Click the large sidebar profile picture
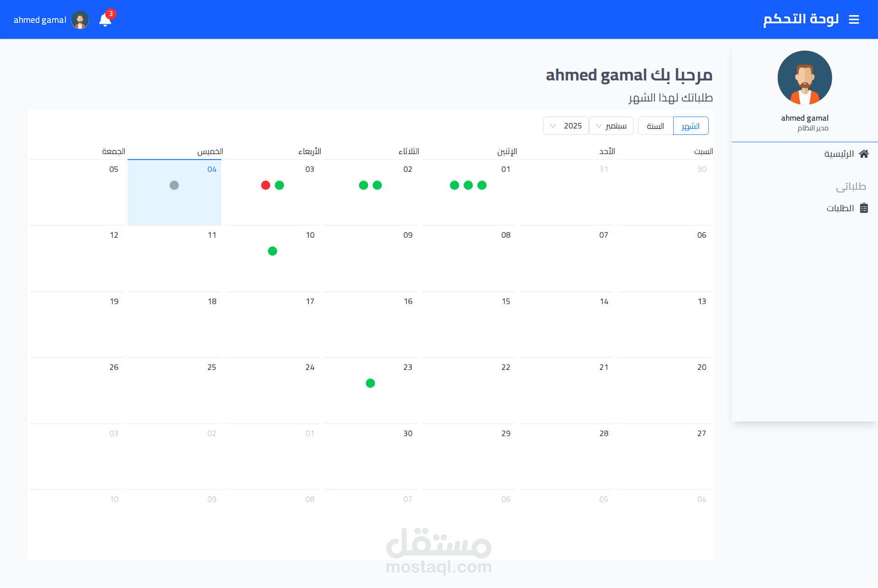The image size is (878, 588). [804, 78]
